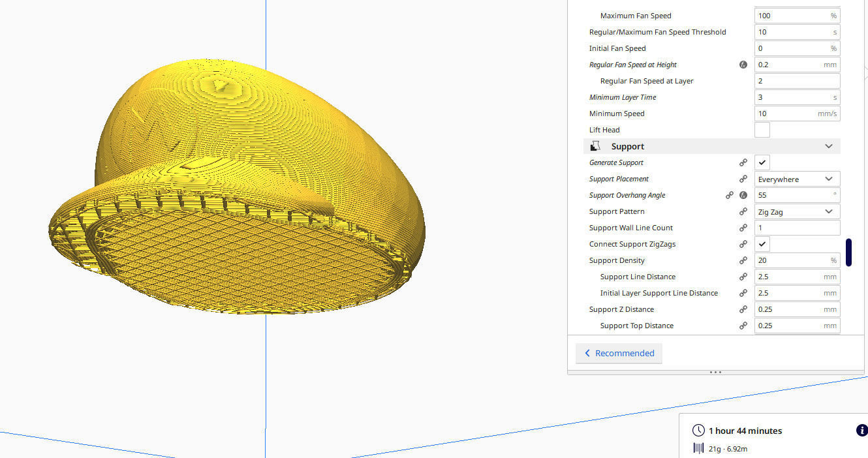Click the Minimum Speed input field
The image size is (868, 458).
(x=797, y=114)
